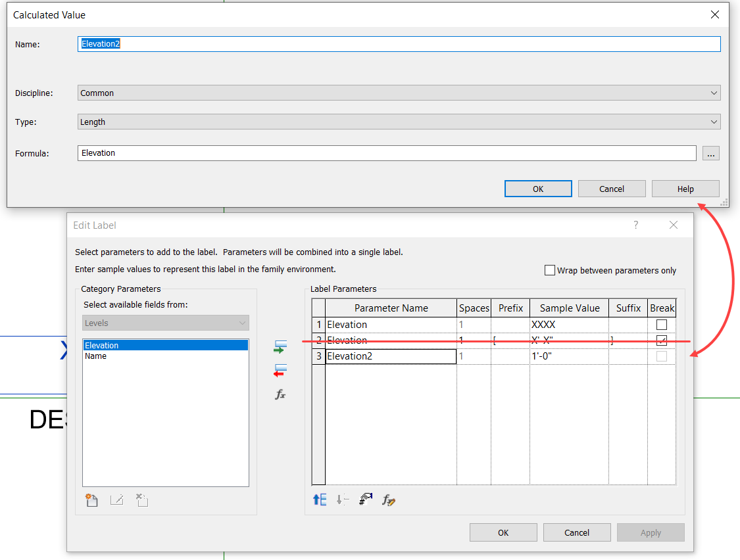Toggle Break checkbox for row 2 Elevation

(662, 340)
